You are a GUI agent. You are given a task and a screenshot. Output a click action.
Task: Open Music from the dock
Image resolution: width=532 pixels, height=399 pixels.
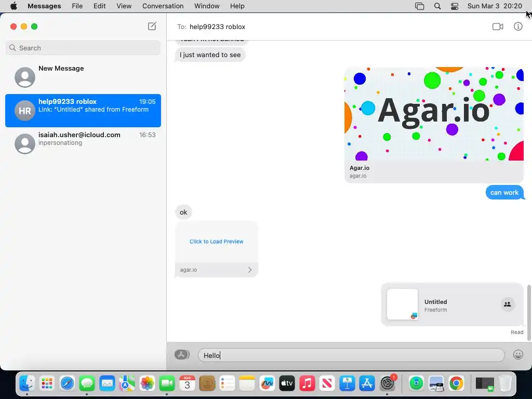coord(307,383)
